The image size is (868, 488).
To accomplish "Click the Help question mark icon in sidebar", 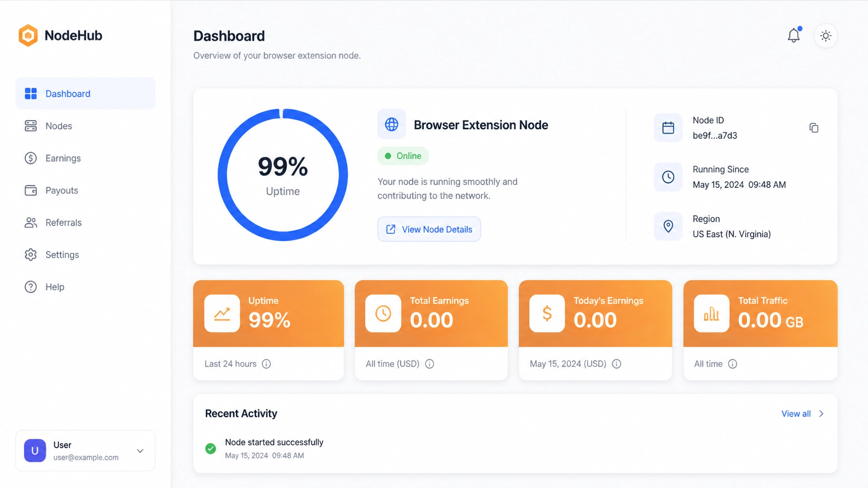I will point(31,287).
